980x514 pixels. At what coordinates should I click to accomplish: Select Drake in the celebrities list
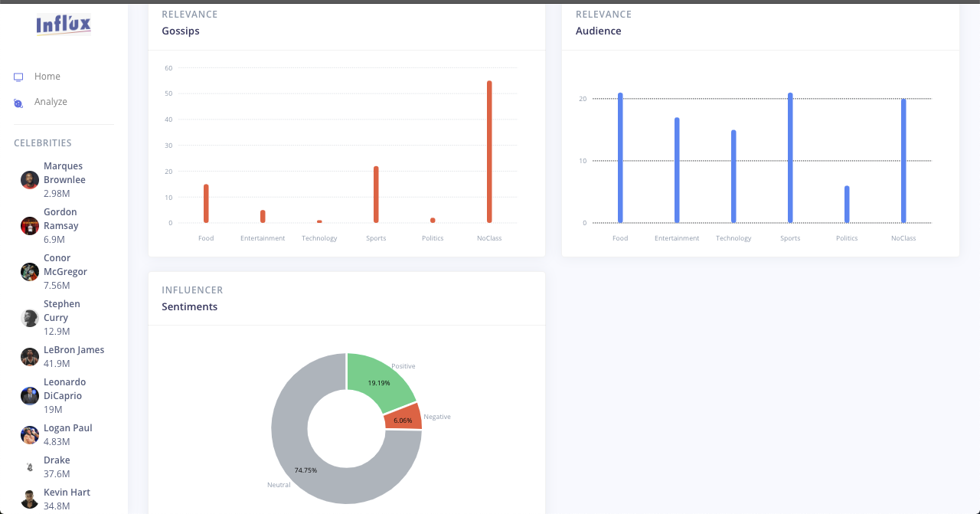[x=57, y=460]
